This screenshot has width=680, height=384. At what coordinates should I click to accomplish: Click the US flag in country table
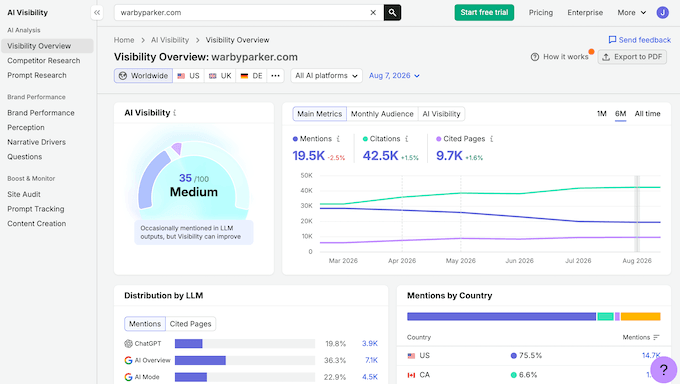pyautogui.click(x=411, y=356)
